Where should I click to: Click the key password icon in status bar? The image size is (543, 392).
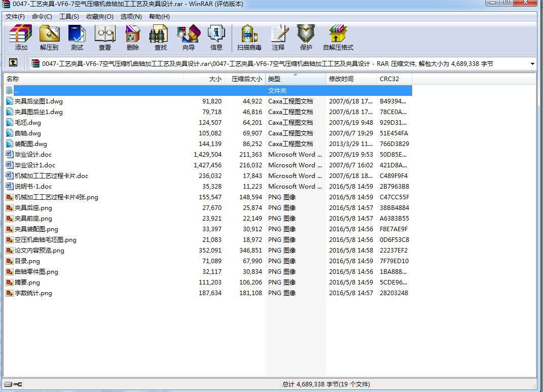pyautogui.click(x=18, y=384)
